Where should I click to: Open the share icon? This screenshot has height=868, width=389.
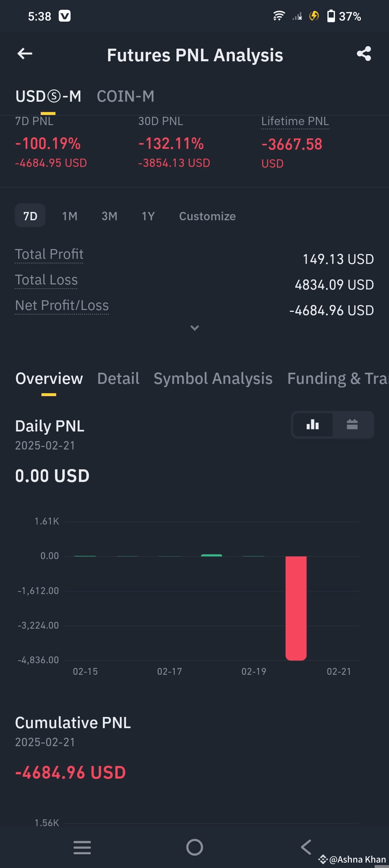pyautogui.click(x=364, y=54)
